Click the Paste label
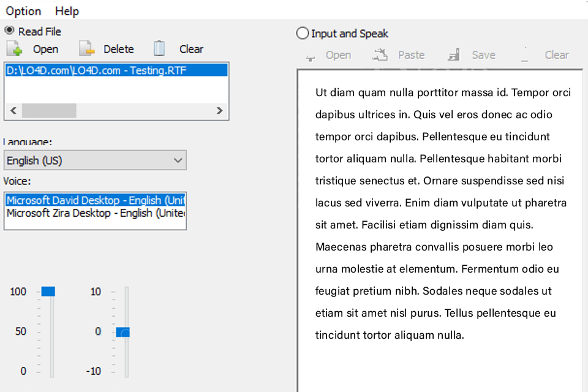588x392 pixels. coord(412,55)
